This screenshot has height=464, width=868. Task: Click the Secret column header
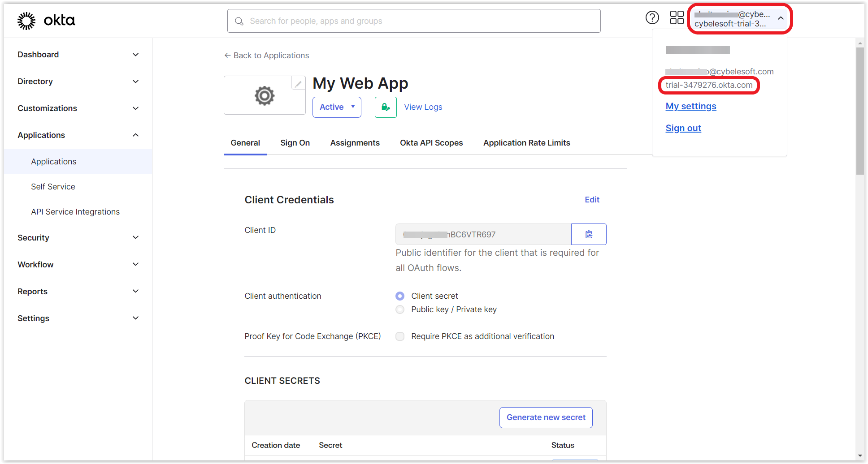pyautogui.click(x=330, y=445)
